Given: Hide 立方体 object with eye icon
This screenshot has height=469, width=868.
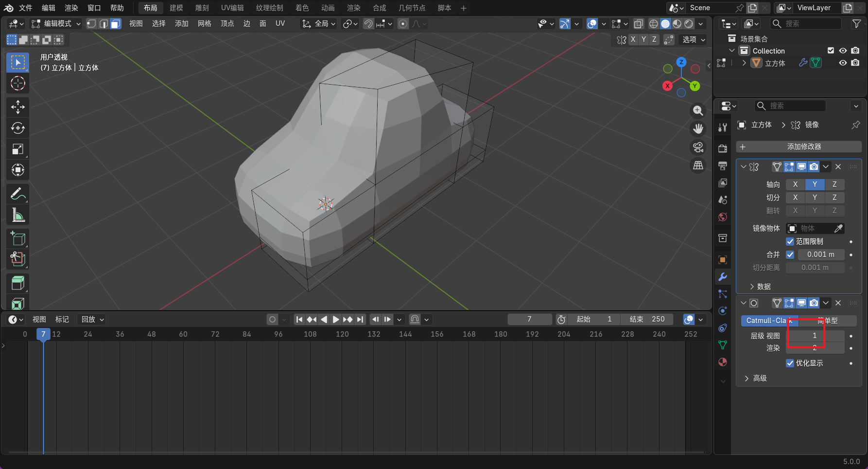Looking at the screenshot, I should point(843,63).
